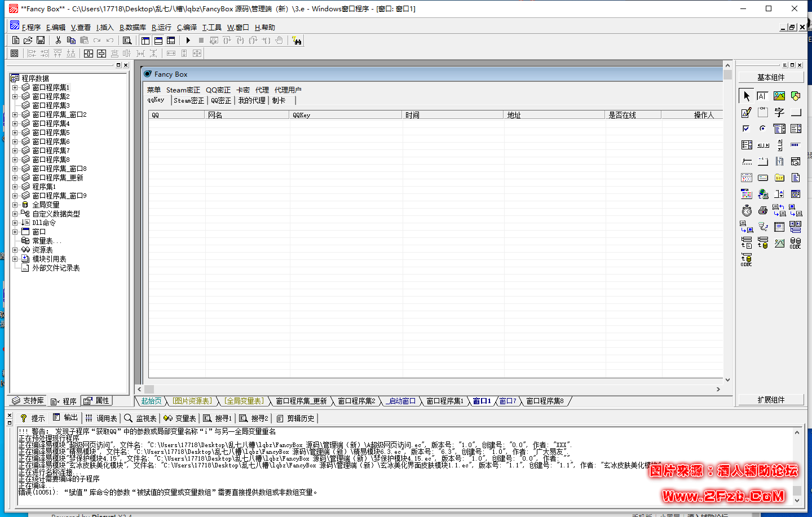Click the Open file toolbar icon
Screen dimensions: 812x517
pyautogui.click(x=28, y=41)
